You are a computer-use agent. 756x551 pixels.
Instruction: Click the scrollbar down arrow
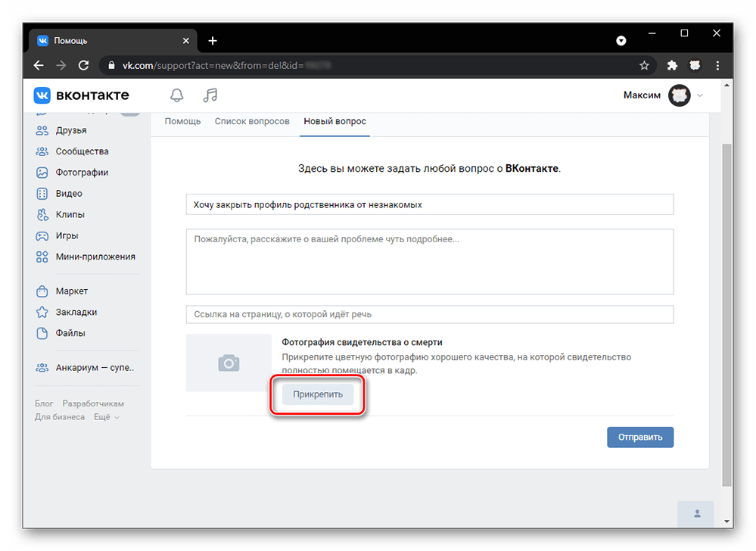[726, 521]
